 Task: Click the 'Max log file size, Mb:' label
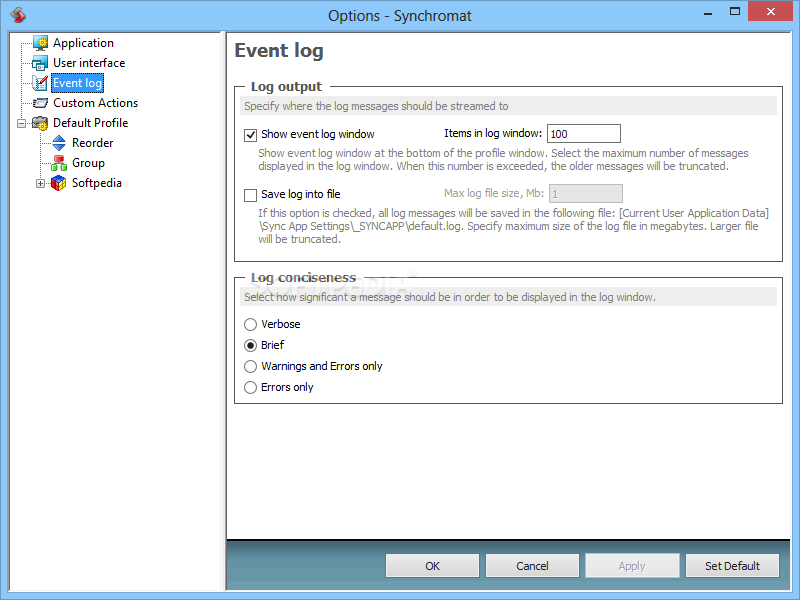tap(494, 193)
